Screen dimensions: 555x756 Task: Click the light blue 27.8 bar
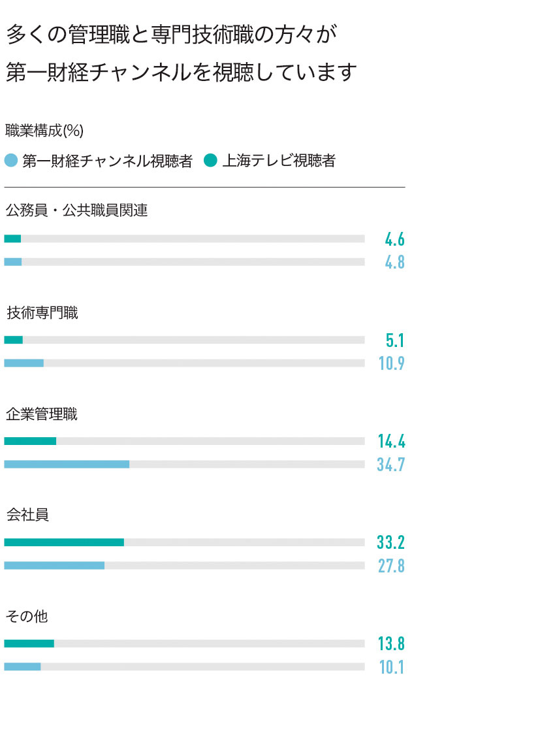pyautogui.click(x=54, y=566)
